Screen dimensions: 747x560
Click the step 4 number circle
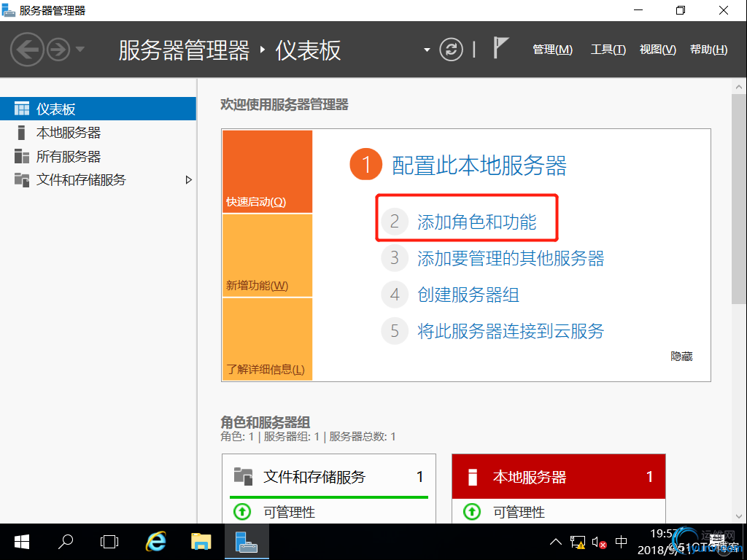[395, 295]
